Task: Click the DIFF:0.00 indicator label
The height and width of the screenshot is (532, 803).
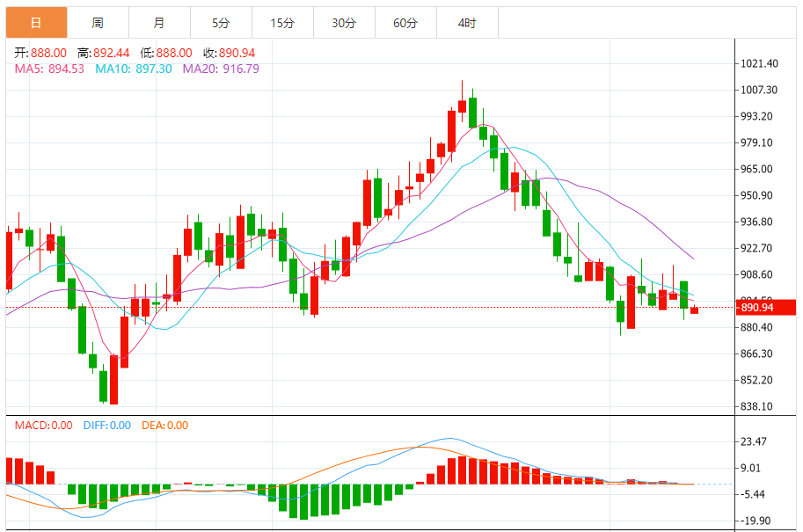Action: tap(107, 426)
